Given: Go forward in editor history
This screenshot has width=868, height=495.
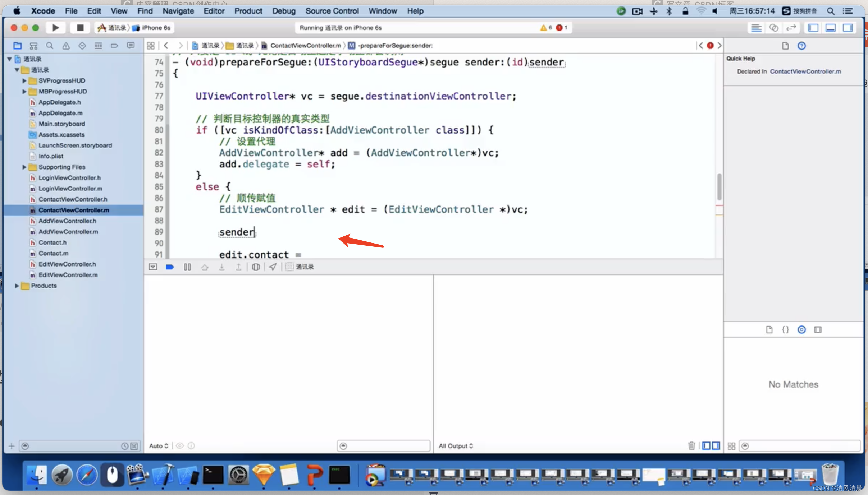Looking at the screenshot, I should pos(180,46).
